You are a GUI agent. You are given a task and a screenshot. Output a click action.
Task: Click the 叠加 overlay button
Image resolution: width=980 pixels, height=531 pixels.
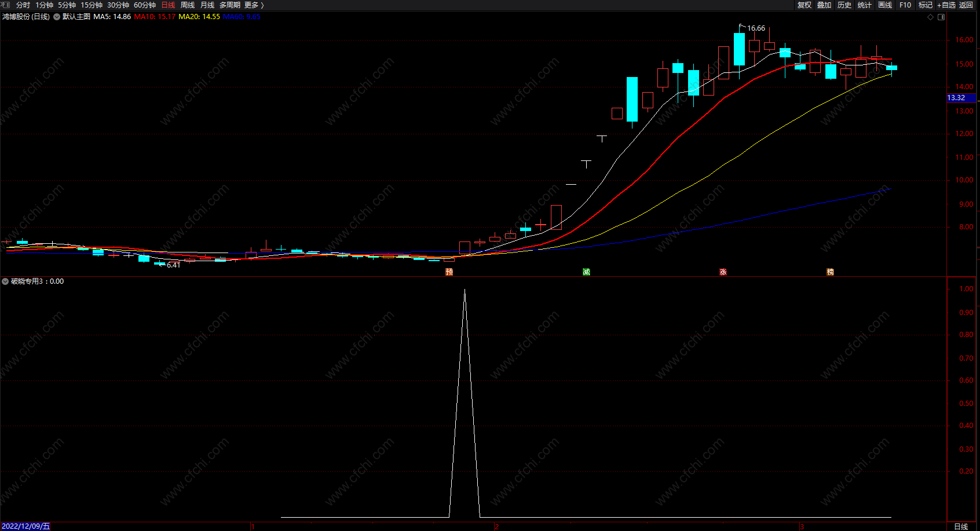pos(824,5)
